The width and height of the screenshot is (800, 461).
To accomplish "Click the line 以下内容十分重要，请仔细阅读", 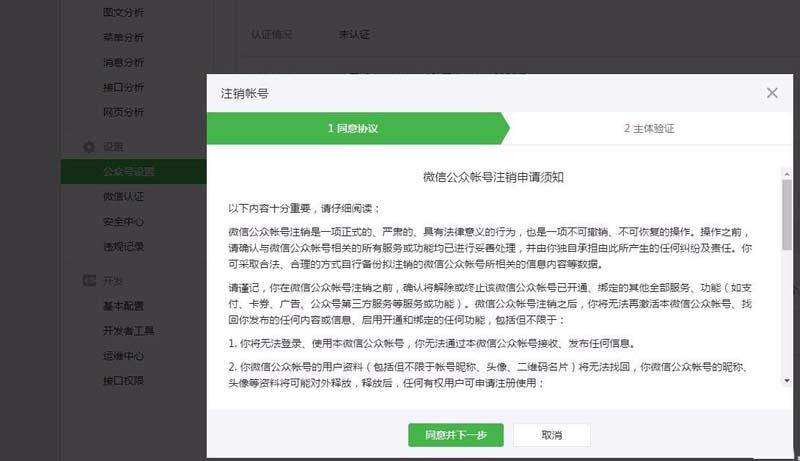I will 304,209.
